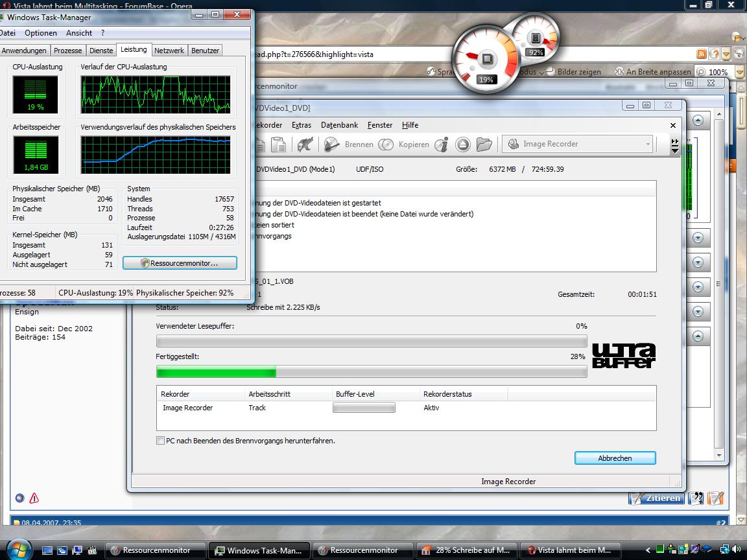The width and height of the screenshot is (747, 560).
Task: Click the Opera closed tabs trash icon
Action: tap(737, 37)
